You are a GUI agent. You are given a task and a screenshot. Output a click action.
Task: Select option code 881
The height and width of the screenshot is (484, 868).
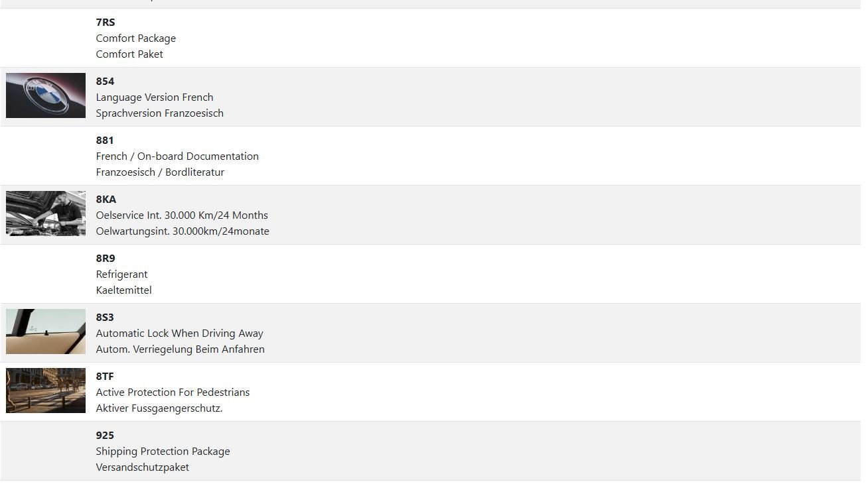pyautogui.click(x=105, y=141)
